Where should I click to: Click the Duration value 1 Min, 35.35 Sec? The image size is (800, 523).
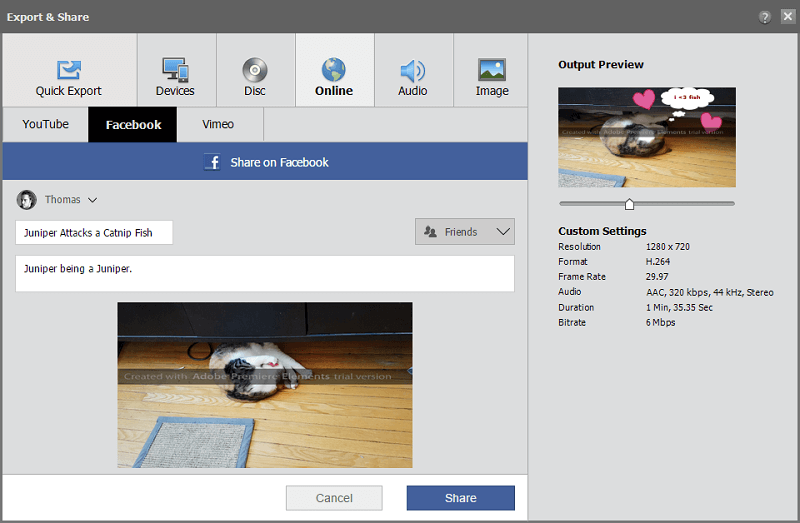point(679,307)
